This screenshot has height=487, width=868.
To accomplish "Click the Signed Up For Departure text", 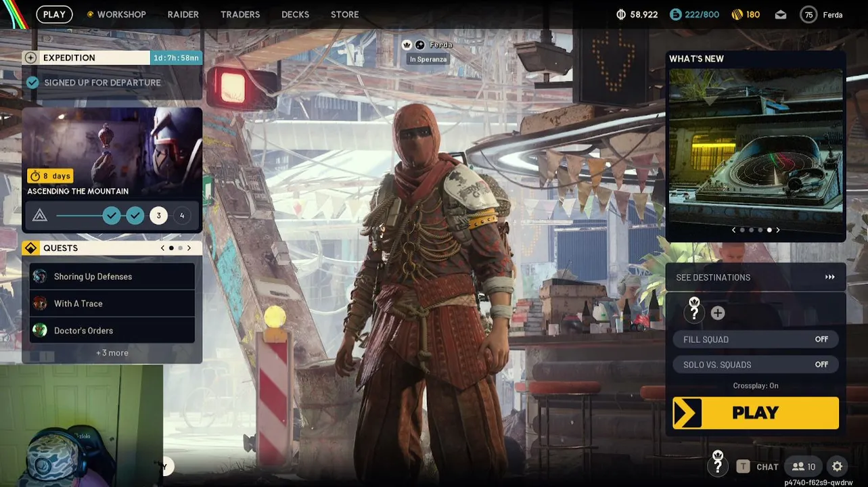I will tap(103, 83).
